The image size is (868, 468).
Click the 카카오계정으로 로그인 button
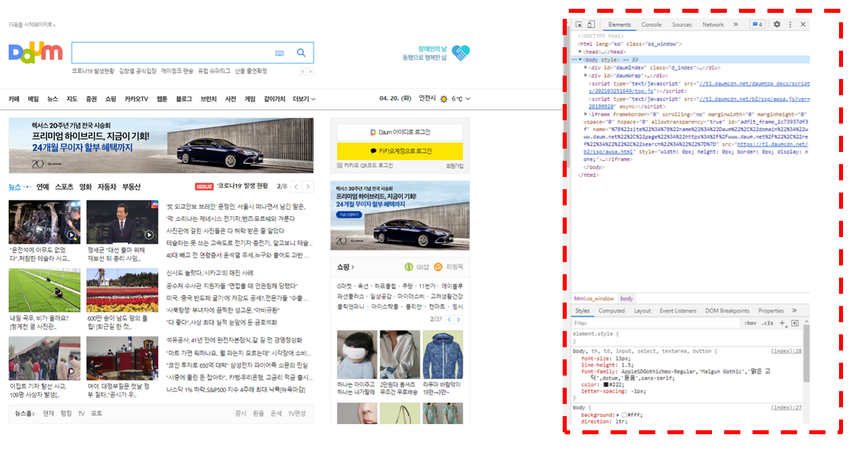tap(400, 151)
